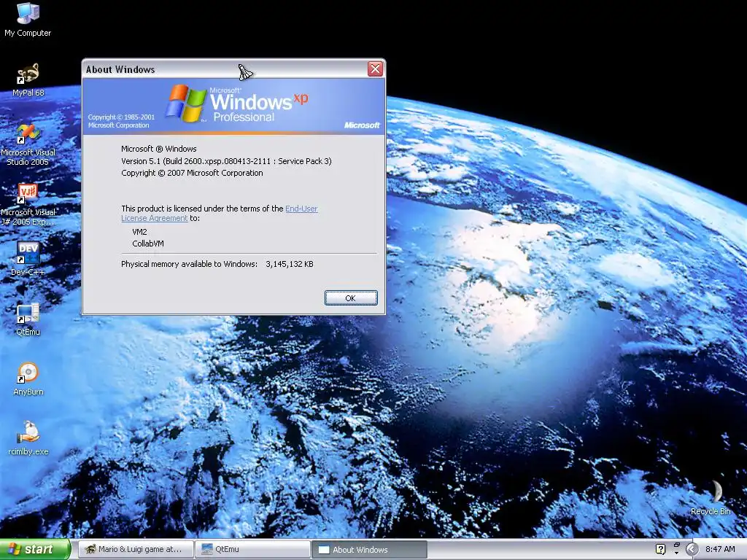
Task: Click the Microsoft ® Windows text line
Action: pyautogui.click(x=158, y=149)
